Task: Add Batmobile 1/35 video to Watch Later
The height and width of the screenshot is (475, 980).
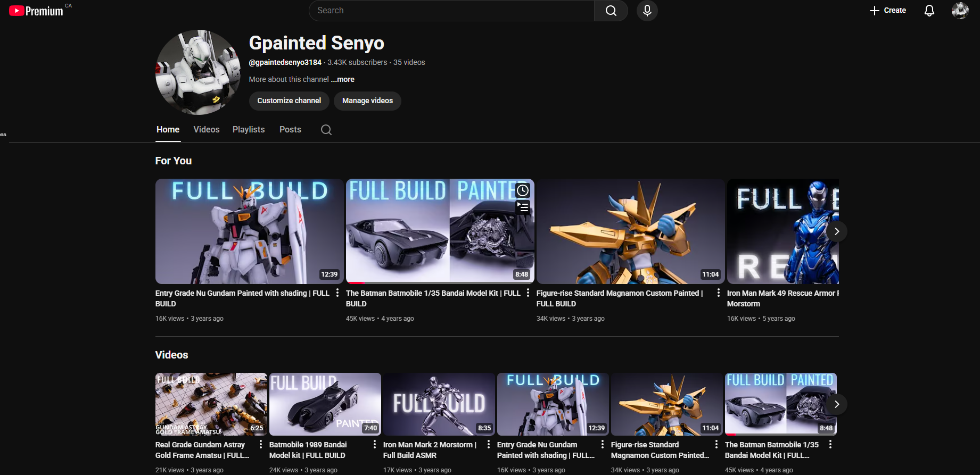Action: [x=523, y=190]
